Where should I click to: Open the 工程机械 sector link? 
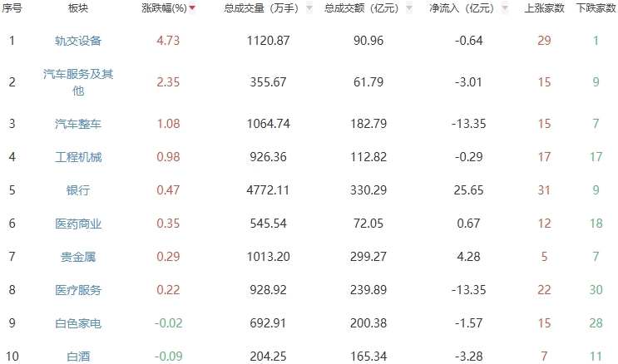pyautogui.click(x=78, y=157)
